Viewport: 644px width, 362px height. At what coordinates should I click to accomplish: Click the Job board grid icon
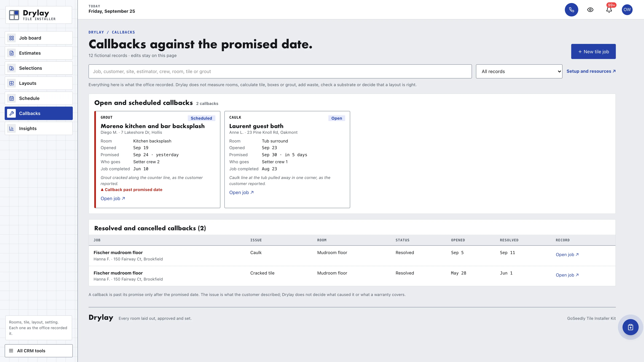(x=12, y=38)
